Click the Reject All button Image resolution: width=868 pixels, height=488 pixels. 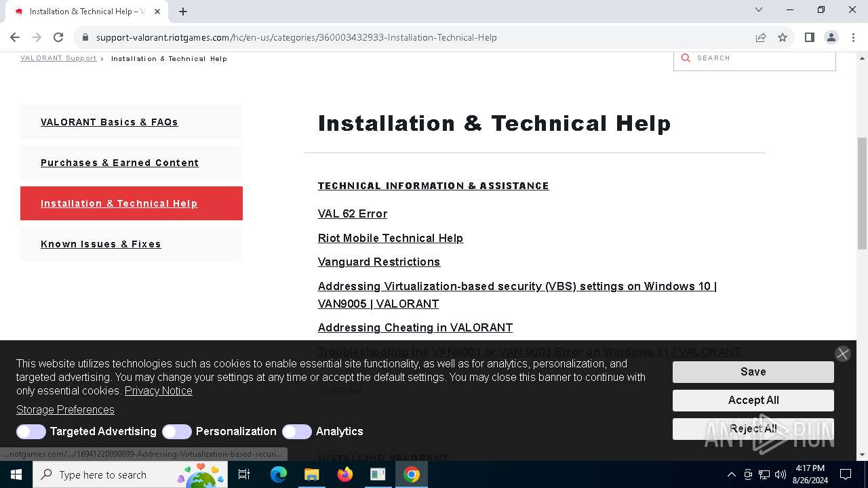(x=753, y=428)
